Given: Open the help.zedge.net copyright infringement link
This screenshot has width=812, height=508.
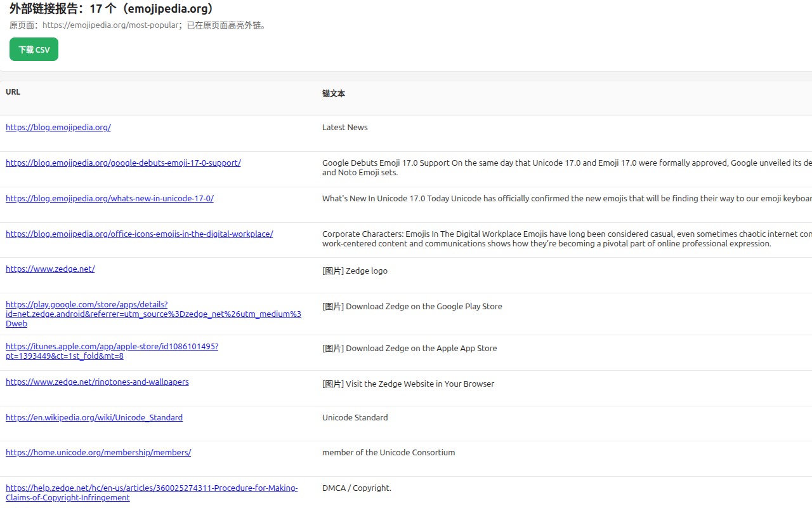Looking at the screenshot, I should [x=152, y=493].
